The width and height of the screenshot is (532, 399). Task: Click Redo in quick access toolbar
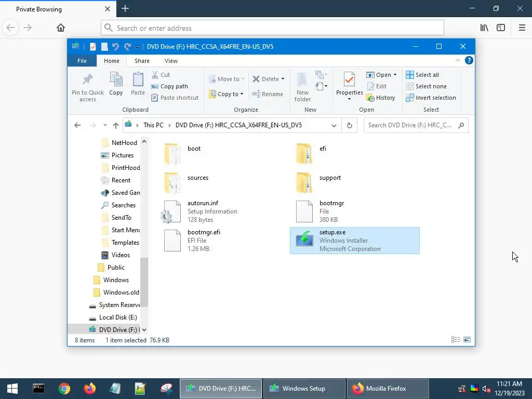point(127,46)
